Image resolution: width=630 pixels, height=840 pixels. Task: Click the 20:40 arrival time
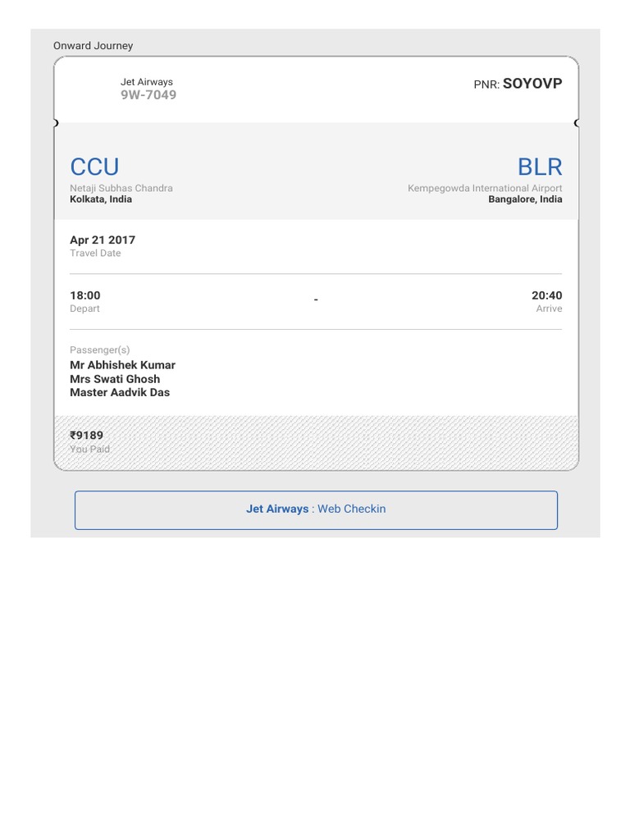(547, 295)
